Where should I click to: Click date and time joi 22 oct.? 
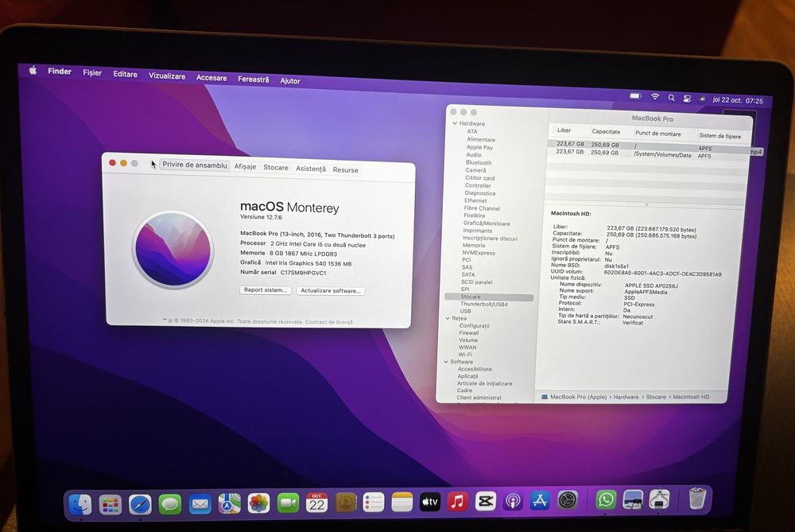tap(738, 100)
